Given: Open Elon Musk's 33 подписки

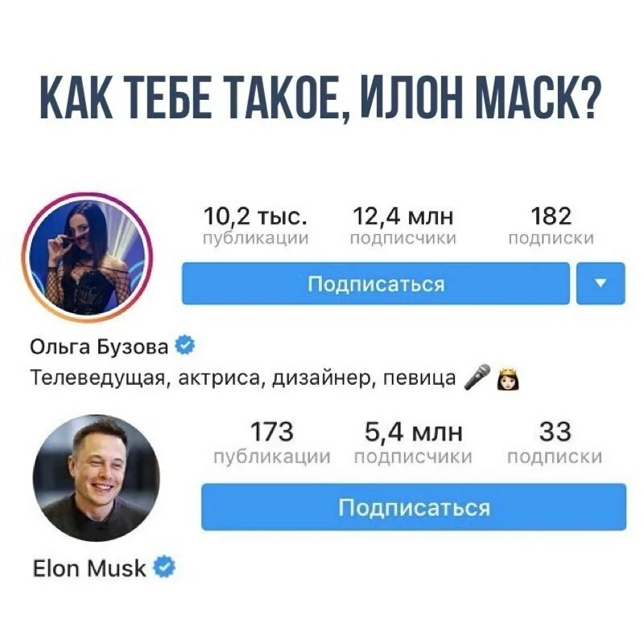Looking at the screenshot, I should (555, 442).
